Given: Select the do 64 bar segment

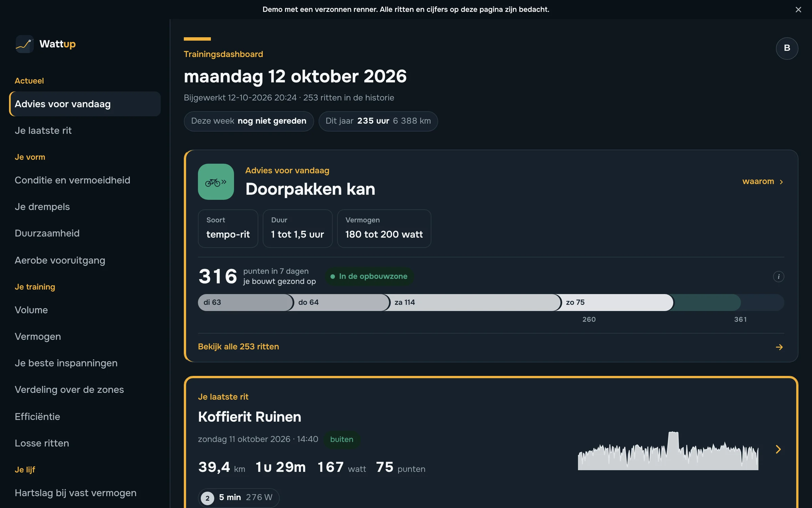Looking at the screenshot, I should [342, 302].
